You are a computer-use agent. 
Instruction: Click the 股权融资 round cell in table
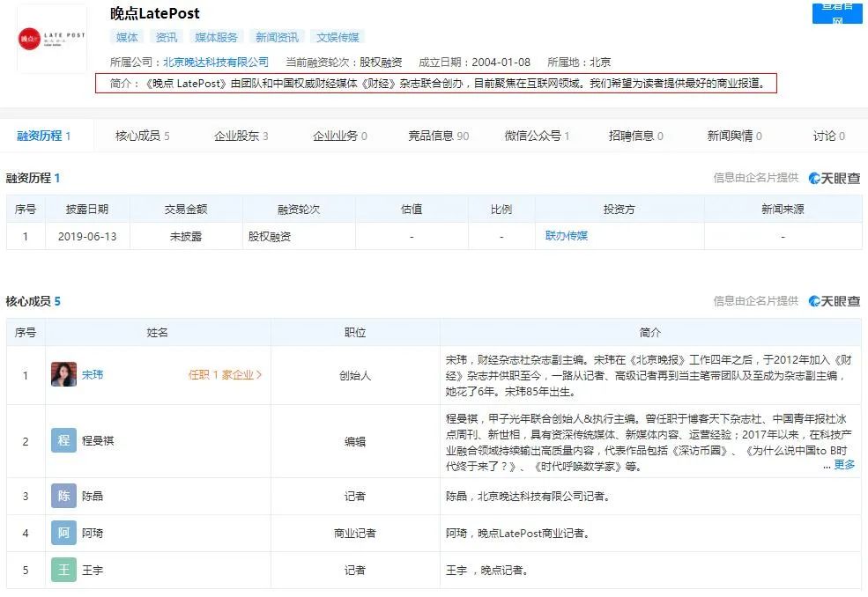[299, 236]
